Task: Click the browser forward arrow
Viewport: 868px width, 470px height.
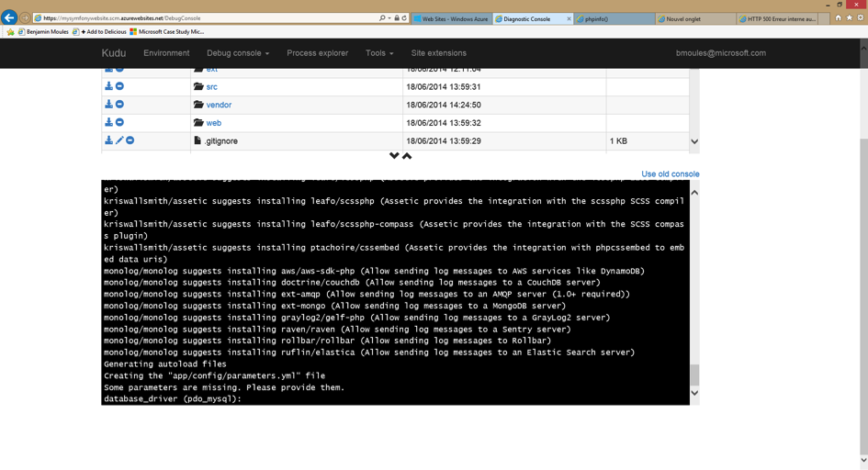Action: pos(25,18)
